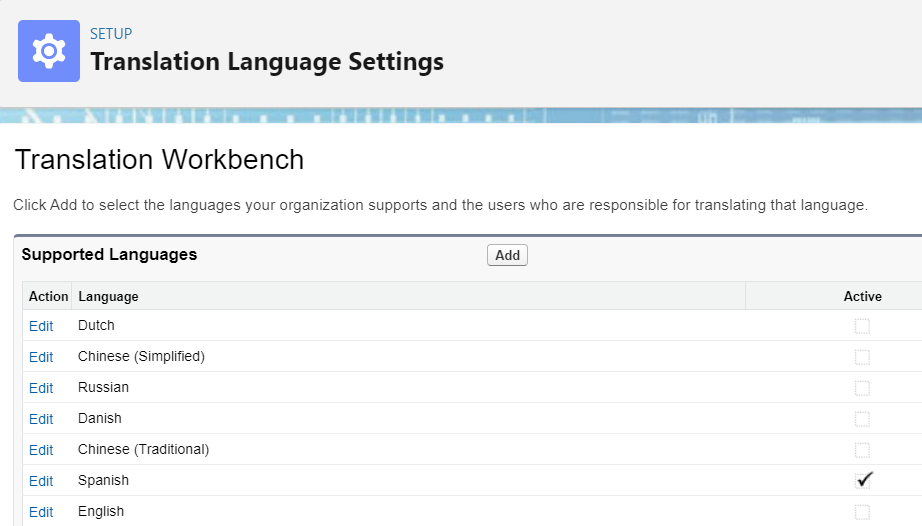922x526 pixels.
Task: Click the Language column header
Action: (x=108, y=297)
